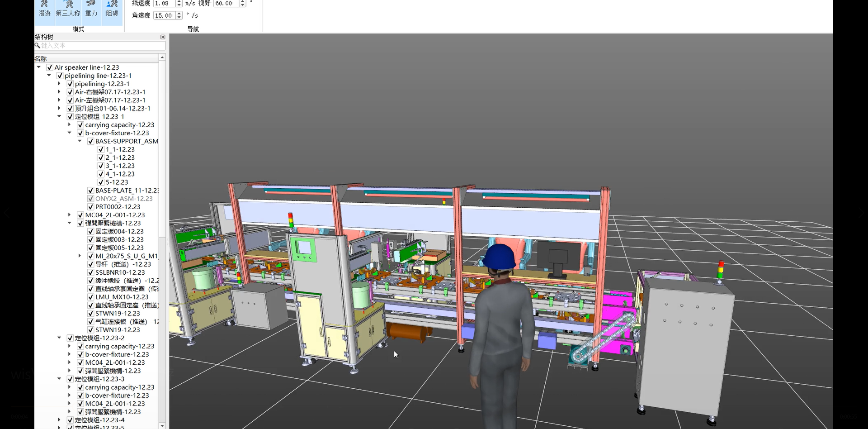Collapse the b-cover-fixture-12.23 node under 定位模组-12.23-1

click(x=70, y=133)
